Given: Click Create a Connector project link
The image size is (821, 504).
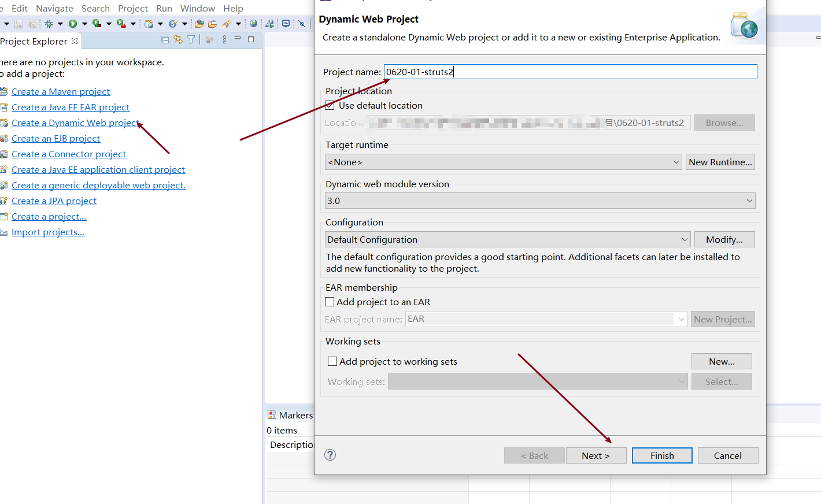Looking at the screenshot, I should pyautogui.click(x=69, y=154).
